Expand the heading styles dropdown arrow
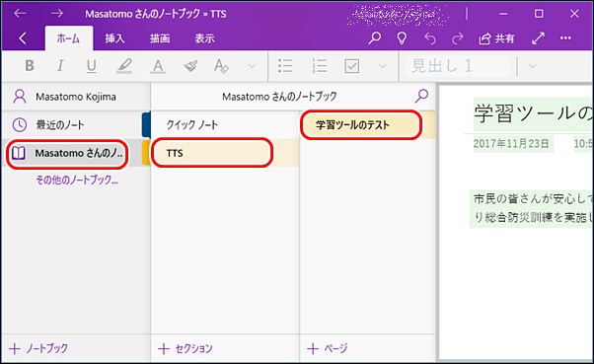The height and width of the screenshot is (364, 594). [x=532, y=66]
